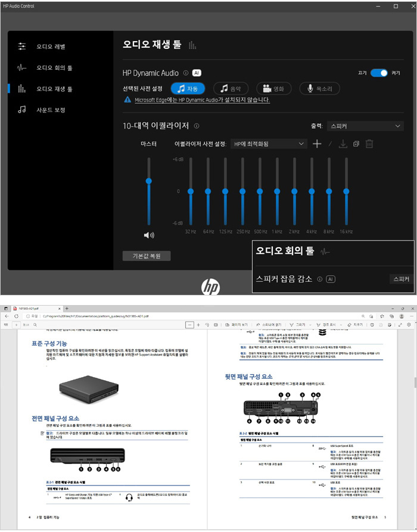
Task: Click the fit to width icon in PDF toolbar
Action: 216,325
